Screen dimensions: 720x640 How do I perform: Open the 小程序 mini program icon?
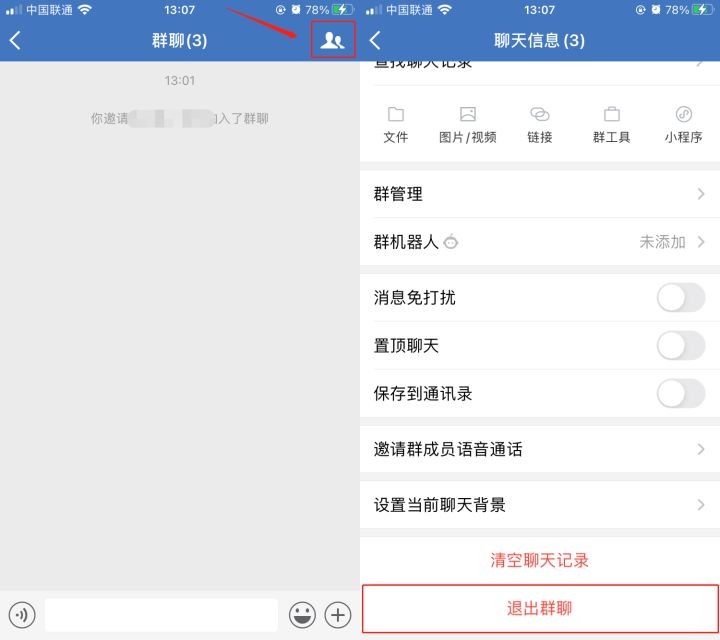683,114
